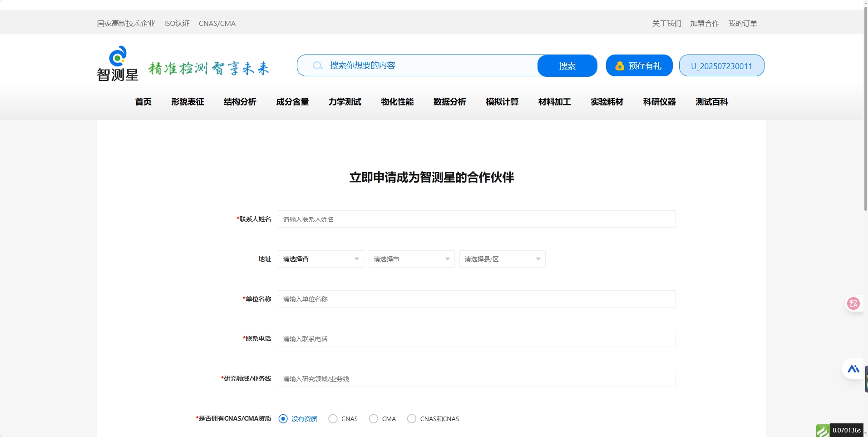Open the 形貌表征 navigation menu
Image resolution: width=868 pixels, height=437 pixels.
point(187,102)
